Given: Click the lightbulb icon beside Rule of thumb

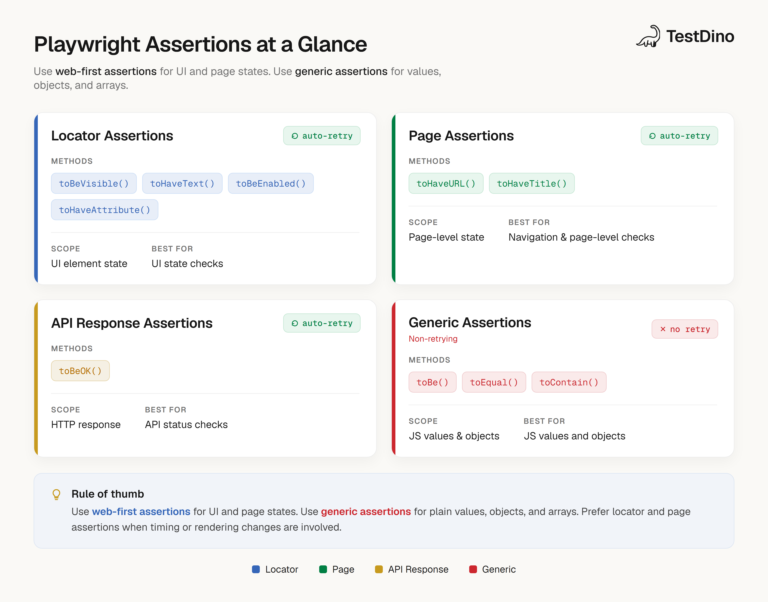Looking at the screenshot, I should (56, 494).
